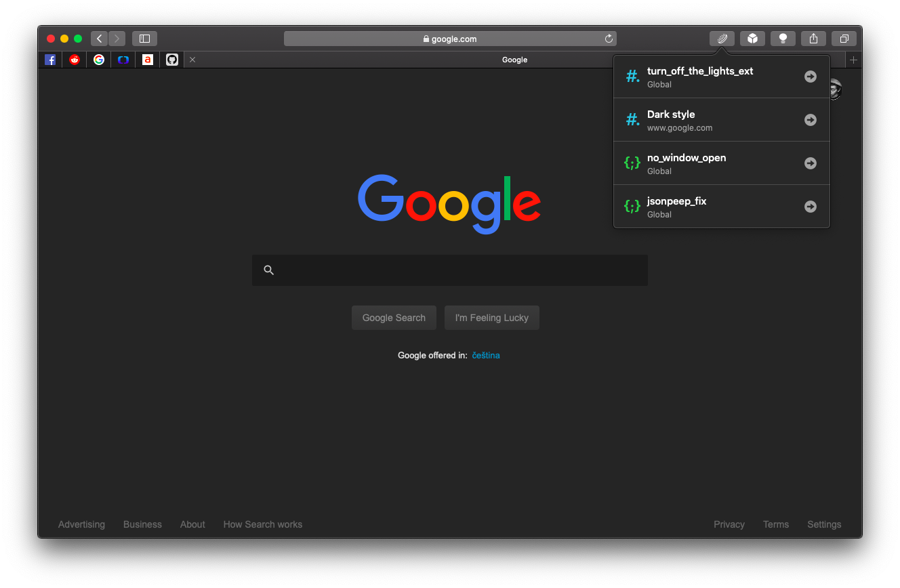This screenshot has height=588, width=900.
Task: Open the Business footer link
Action: point(142,524)
